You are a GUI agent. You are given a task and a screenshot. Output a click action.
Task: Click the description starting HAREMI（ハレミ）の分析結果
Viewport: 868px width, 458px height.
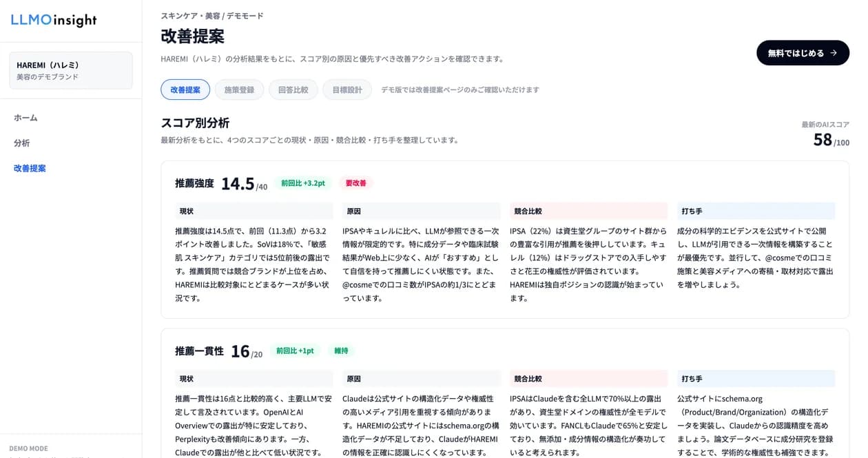coord(333,59)
